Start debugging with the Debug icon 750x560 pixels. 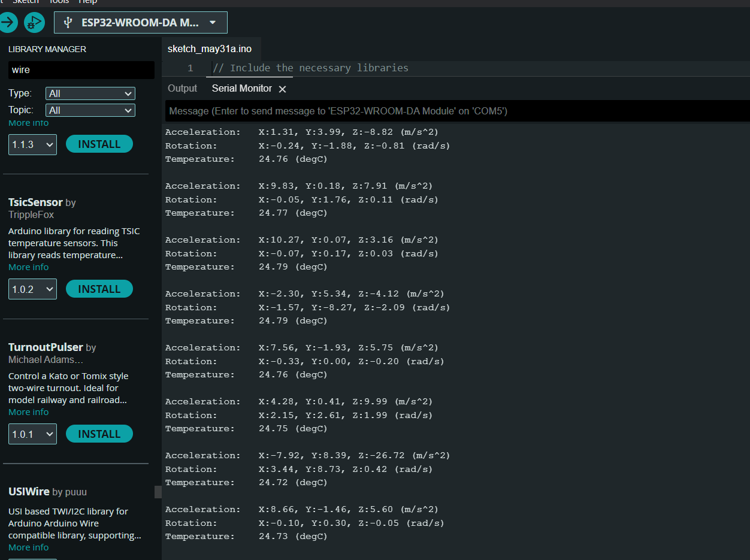click(35, 23)
